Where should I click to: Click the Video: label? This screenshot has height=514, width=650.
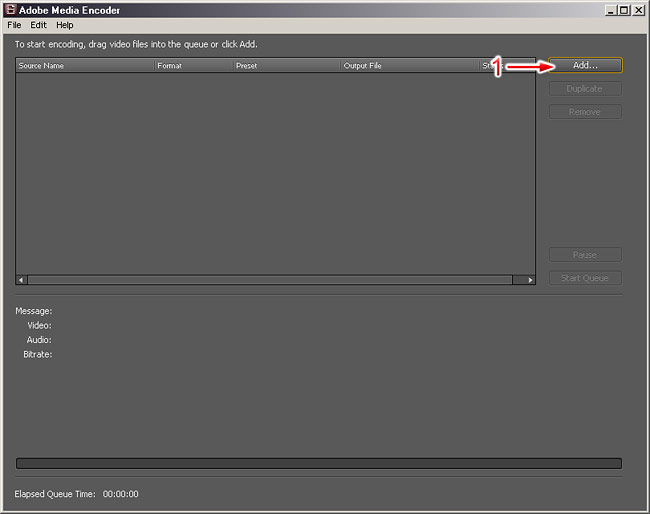coord(39,325)
